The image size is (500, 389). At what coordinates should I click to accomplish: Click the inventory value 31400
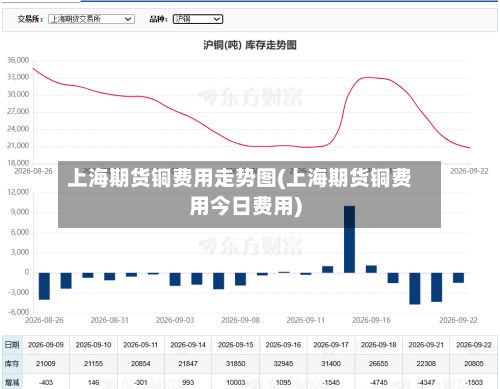click(x=331, y=364)
